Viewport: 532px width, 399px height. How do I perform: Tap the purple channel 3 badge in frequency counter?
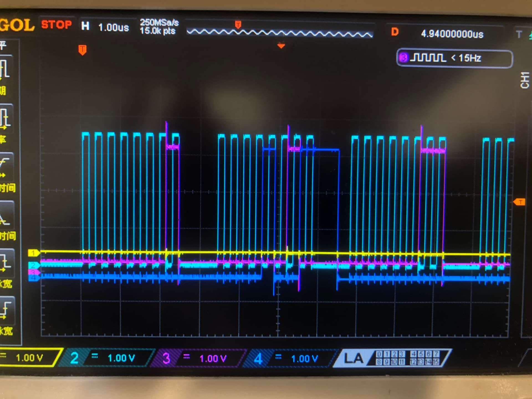point(403,58)
